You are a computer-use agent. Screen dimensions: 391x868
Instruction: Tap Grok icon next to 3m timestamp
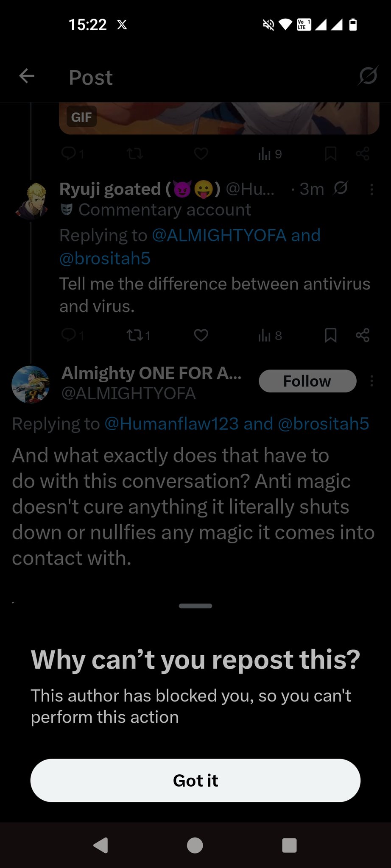340,189
